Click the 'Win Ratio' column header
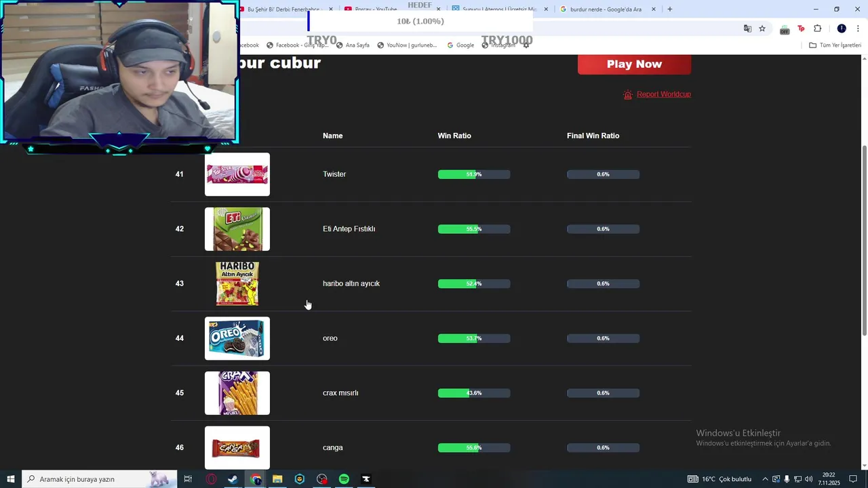The width and height of the screenshot is (868, 488). [x=454, y=136]
